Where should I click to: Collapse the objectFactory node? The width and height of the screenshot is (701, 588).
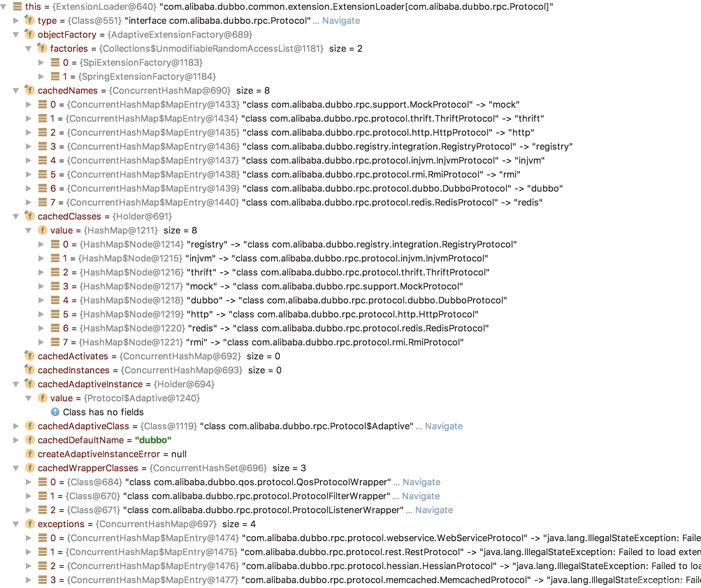pos(16,35)
